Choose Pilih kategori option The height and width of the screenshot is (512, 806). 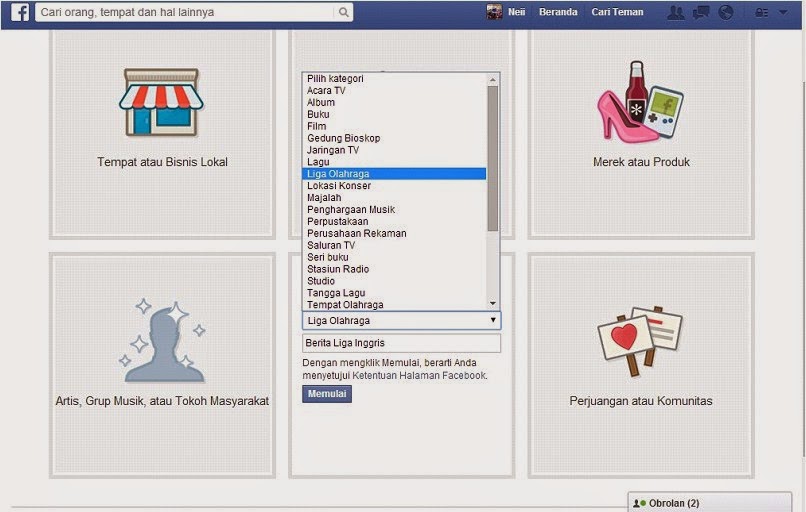tap(394, 79)
